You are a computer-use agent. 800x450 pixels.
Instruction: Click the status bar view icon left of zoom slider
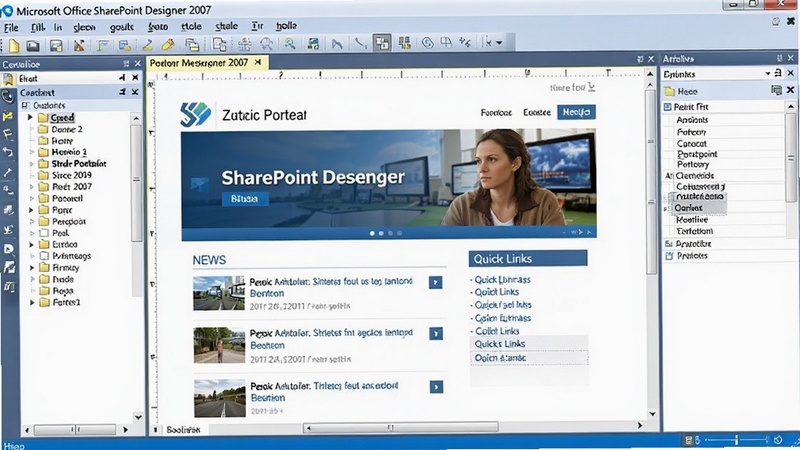[x=688, y=440]
